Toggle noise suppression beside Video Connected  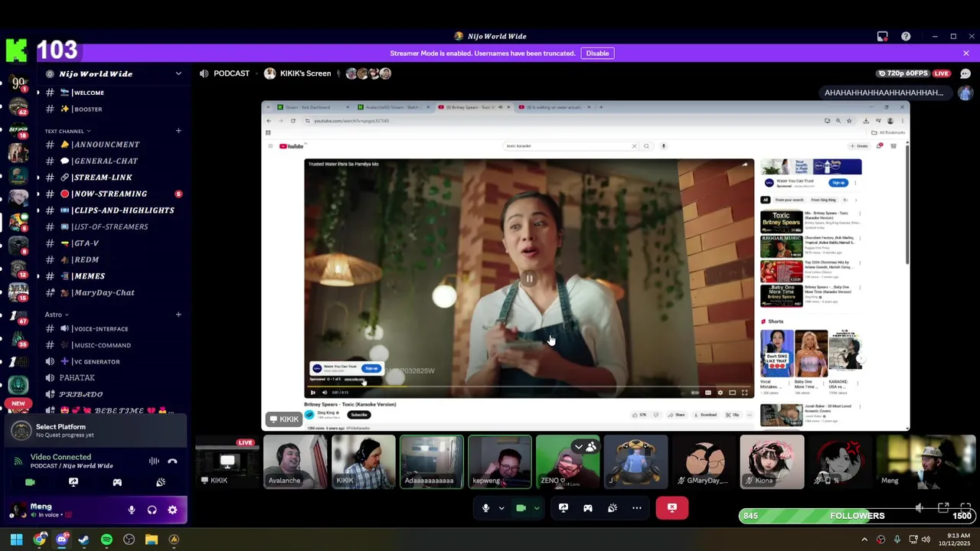pos(154,461)
